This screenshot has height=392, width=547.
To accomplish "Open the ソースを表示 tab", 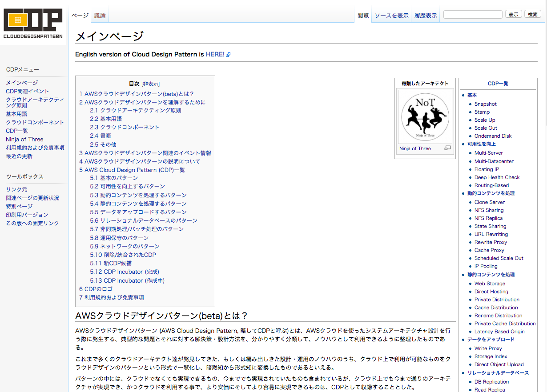I will (391, 16).
